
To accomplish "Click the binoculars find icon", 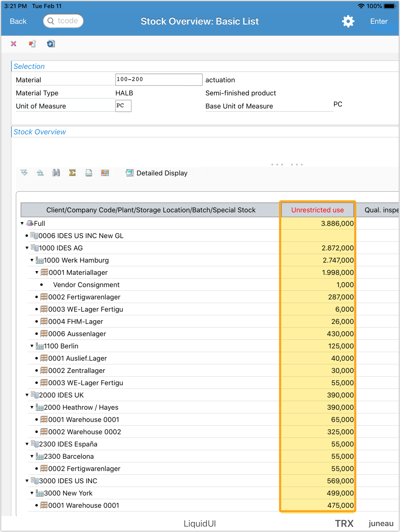I will pyautogui.click(x=56, y=173).
